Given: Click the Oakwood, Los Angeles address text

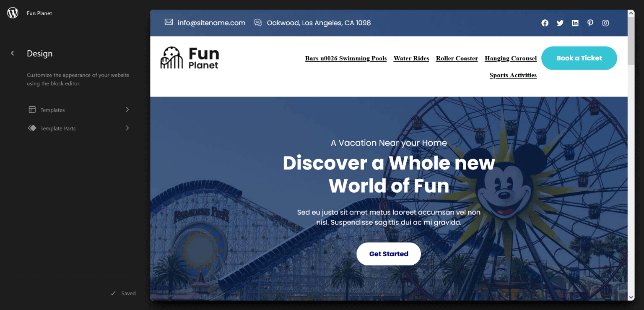Looking at the screenshot, I should click(319, 23).
